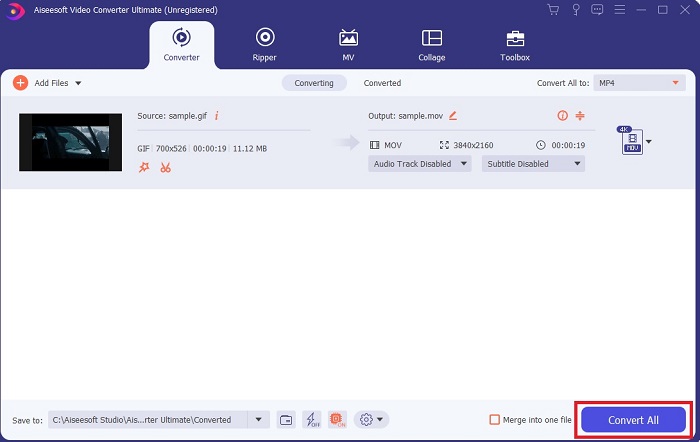
Task: Open the cut scissors tool
Action: coord(166,167)
